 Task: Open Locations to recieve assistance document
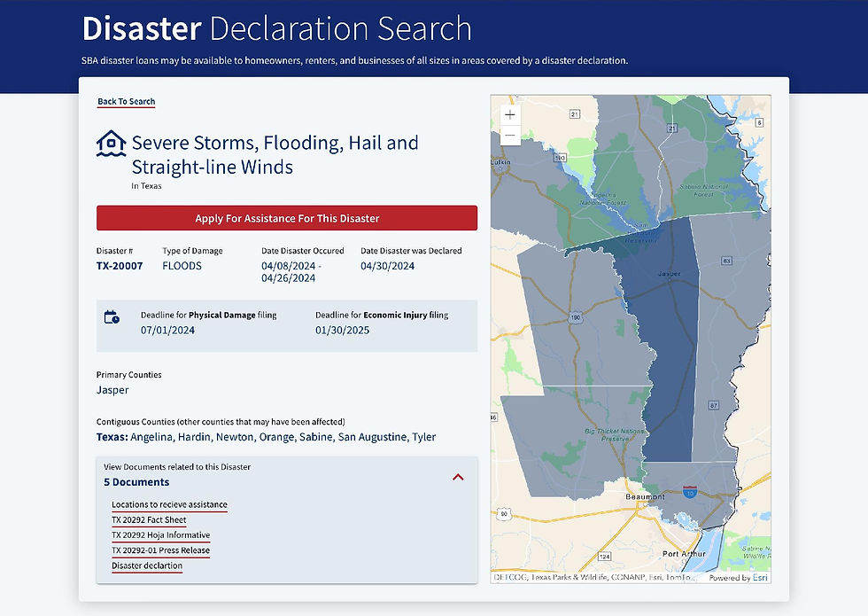tap(169, 504)
